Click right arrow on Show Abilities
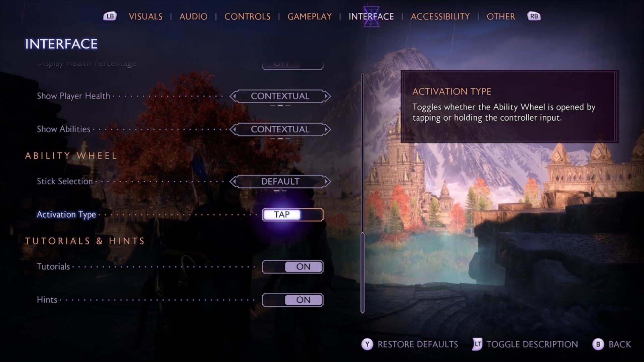Viewport: 644px width, 362px height. pyautogui.click(x=327, y=129)
